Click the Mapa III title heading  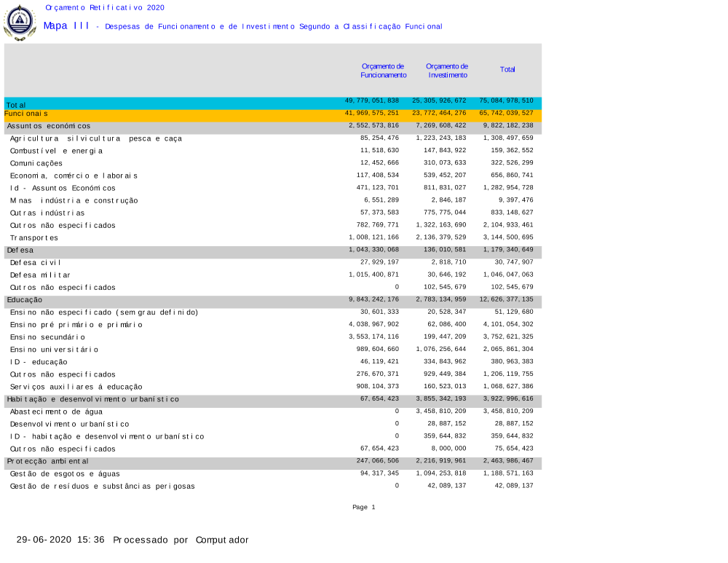[x=66, y=26]
